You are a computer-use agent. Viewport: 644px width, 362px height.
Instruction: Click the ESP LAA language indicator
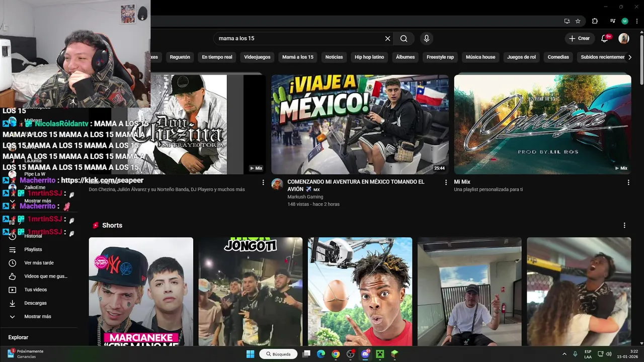click(588, 354)
